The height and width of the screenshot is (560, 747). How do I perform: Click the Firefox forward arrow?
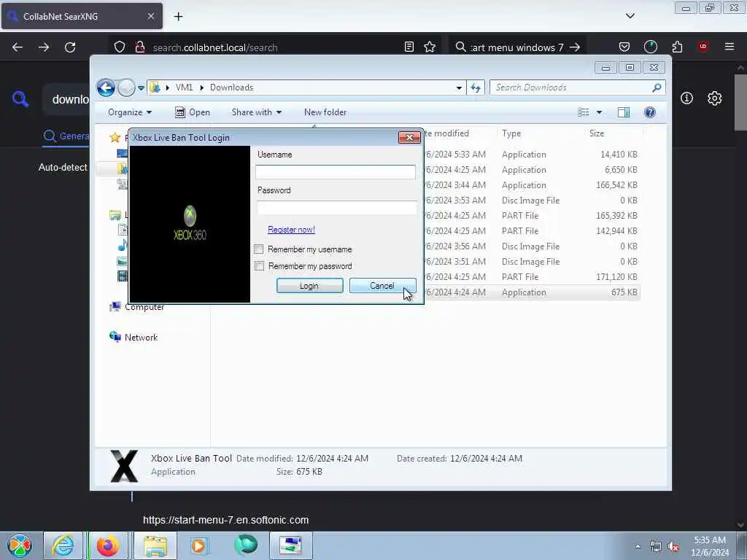click(43, 47)
